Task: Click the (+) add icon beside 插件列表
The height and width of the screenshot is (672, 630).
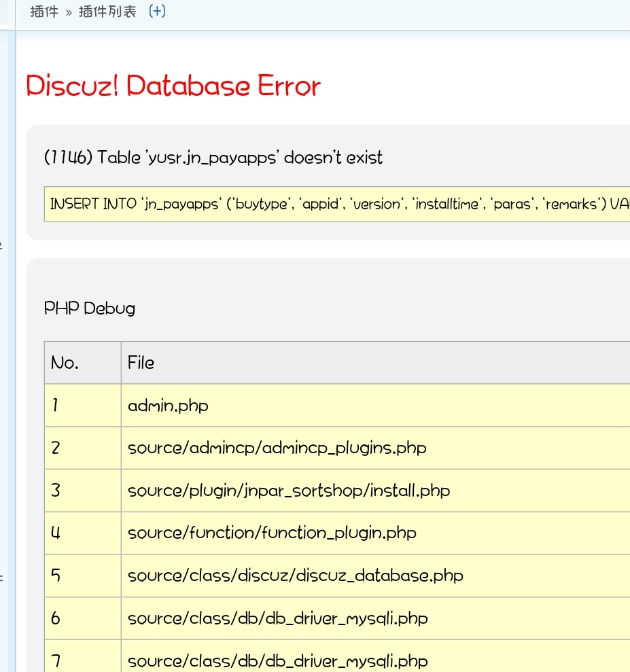Action: point(157,12)
